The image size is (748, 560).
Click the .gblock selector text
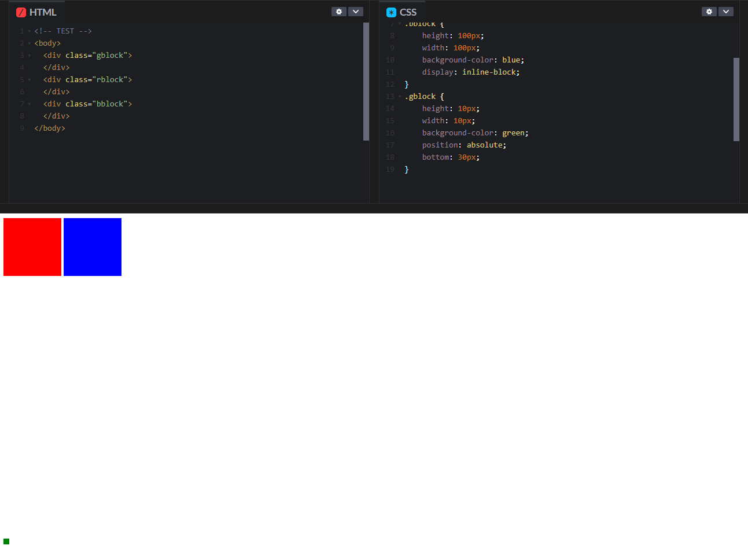coord(420,97)
